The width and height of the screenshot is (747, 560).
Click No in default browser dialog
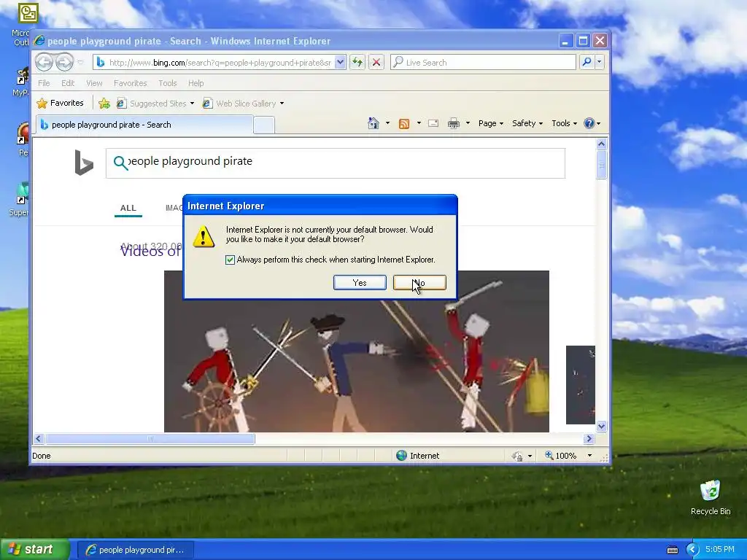[419, 282]
